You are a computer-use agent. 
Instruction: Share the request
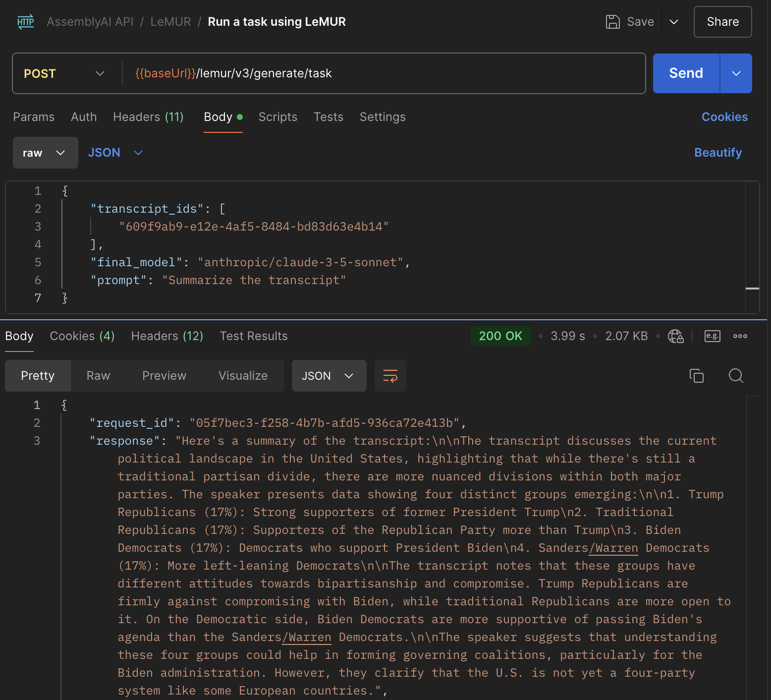(x=722, y=21)
